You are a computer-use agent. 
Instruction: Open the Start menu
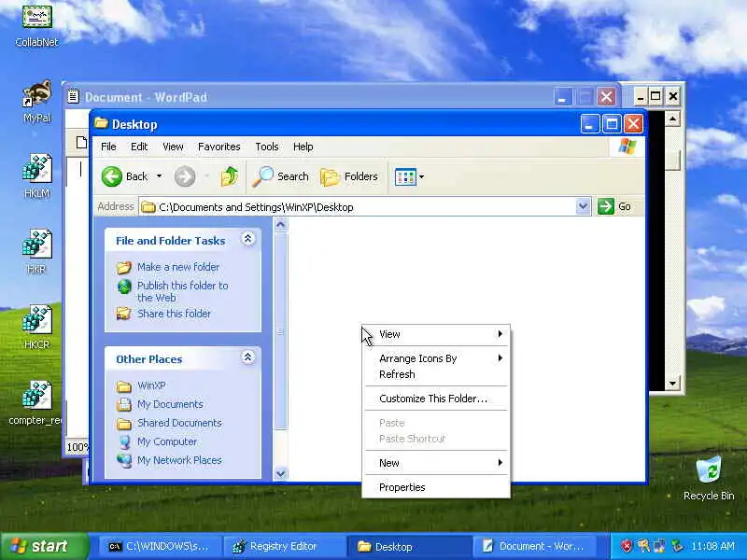pyautogui.click(x=44, y=546)
